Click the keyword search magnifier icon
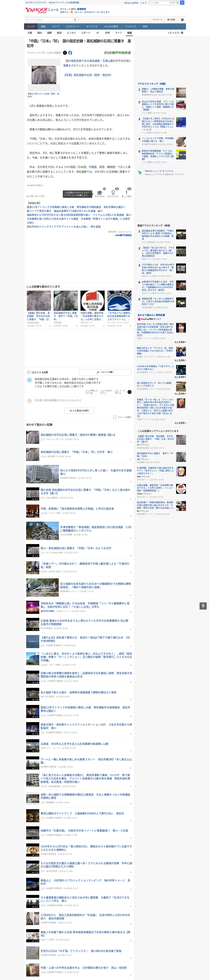 point(75,20)
